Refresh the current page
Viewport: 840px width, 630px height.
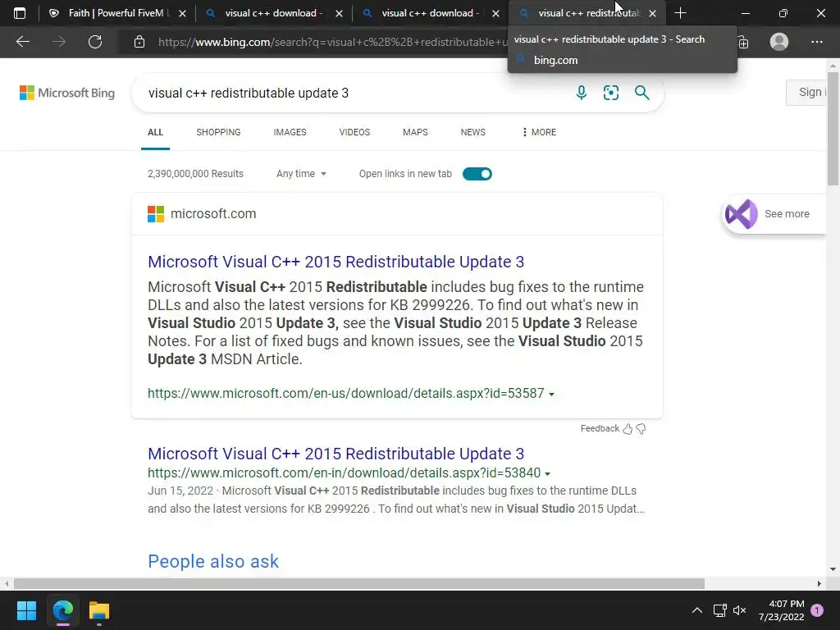tap(95, 42)
